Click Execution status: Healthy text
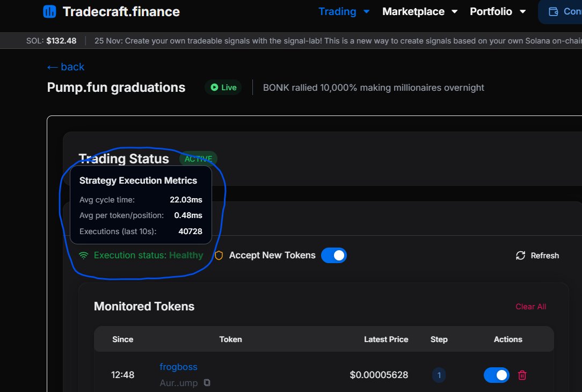The image size is (582, 392). [x=149, y=256]
